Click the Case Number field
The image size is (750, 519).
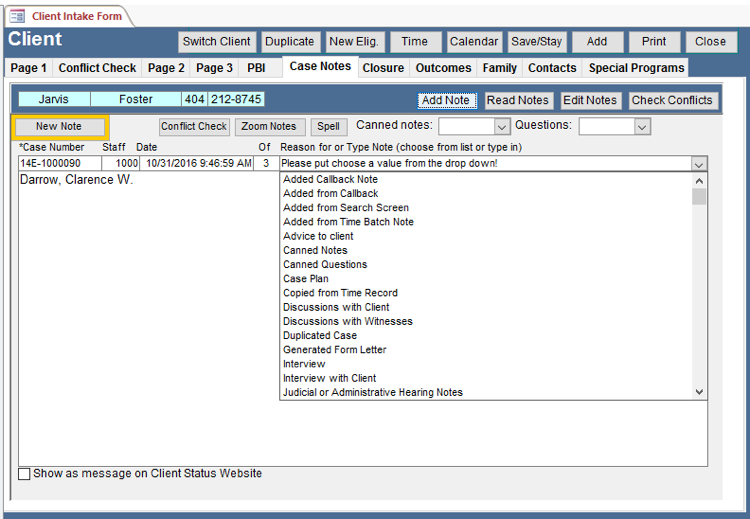(59, 163)
